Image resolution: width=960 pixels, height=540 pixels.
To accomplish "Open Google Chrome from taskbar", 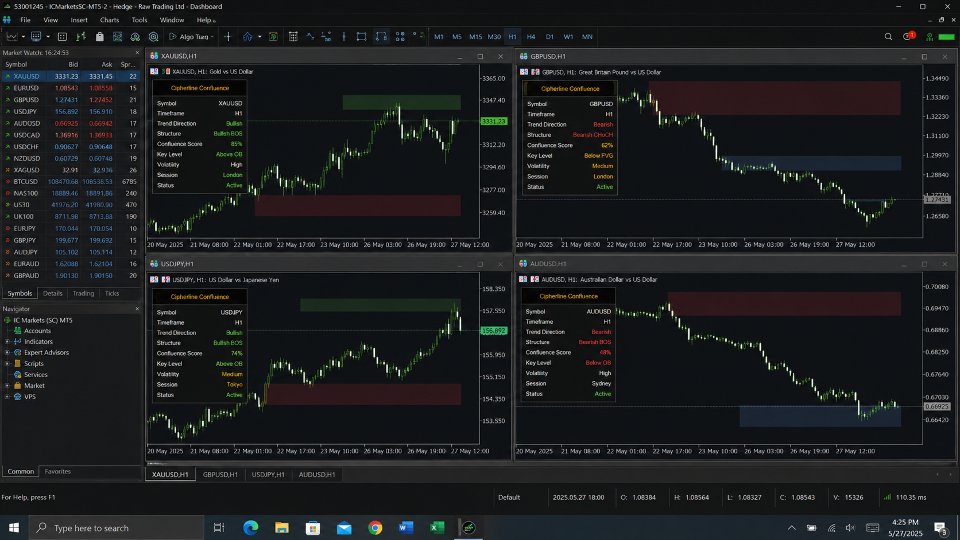I will tap(375, 527).
